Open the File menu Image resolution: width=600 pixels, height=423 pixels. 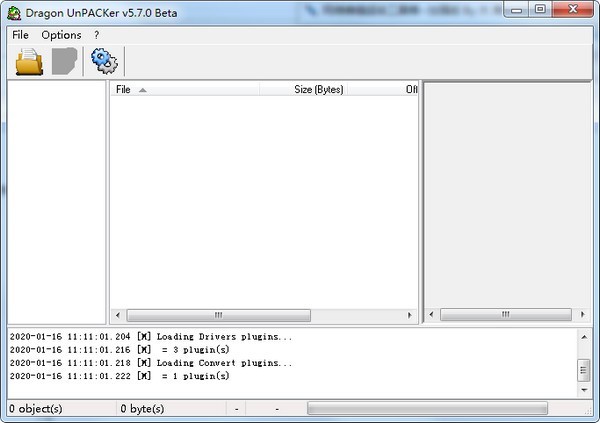click(20, 35)
